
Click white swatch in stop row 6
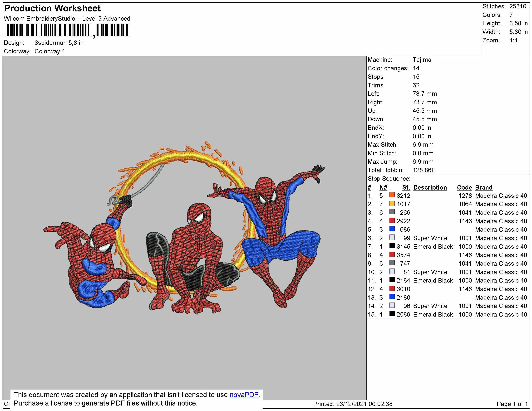tap(392, 237)
